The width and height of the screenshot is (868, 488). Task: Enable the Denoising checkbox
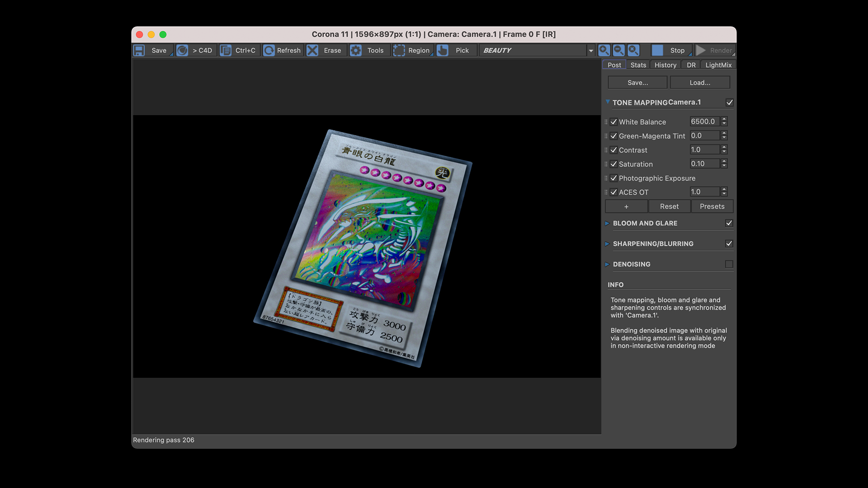(729, 264)
